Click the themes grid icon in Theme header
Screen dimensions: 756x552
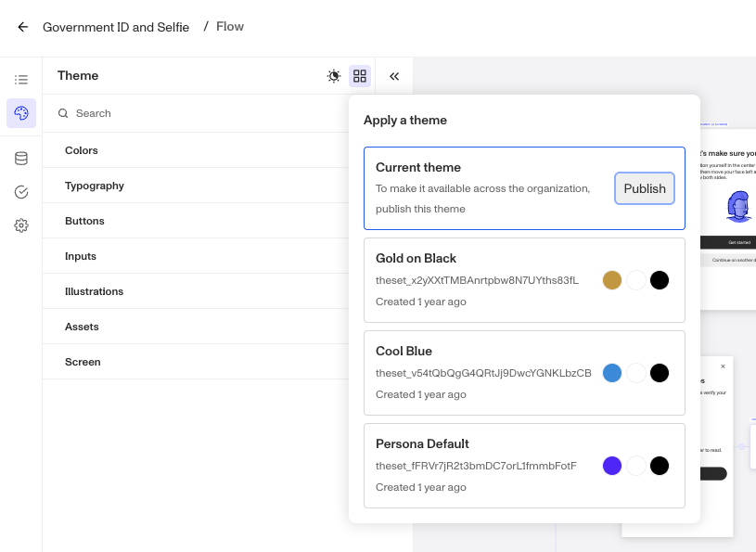click(360, 75)
